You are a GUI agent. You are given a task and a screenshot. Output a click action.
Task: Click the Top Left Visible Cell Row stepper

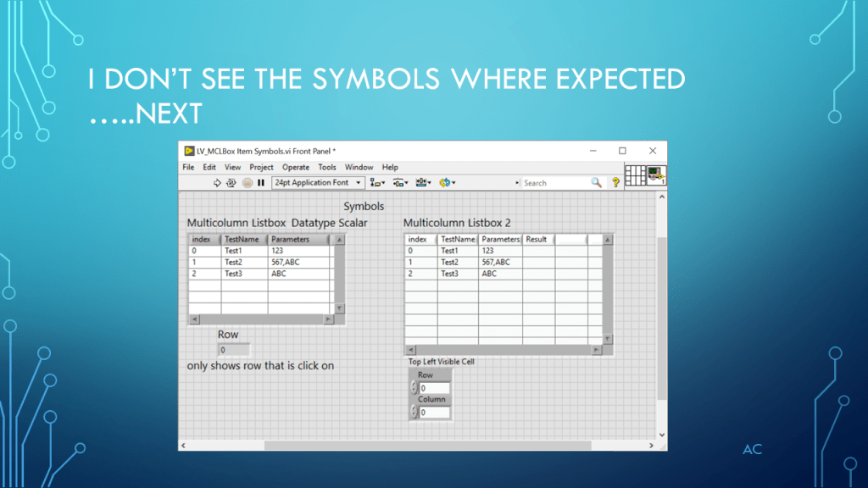click(414, 388)
